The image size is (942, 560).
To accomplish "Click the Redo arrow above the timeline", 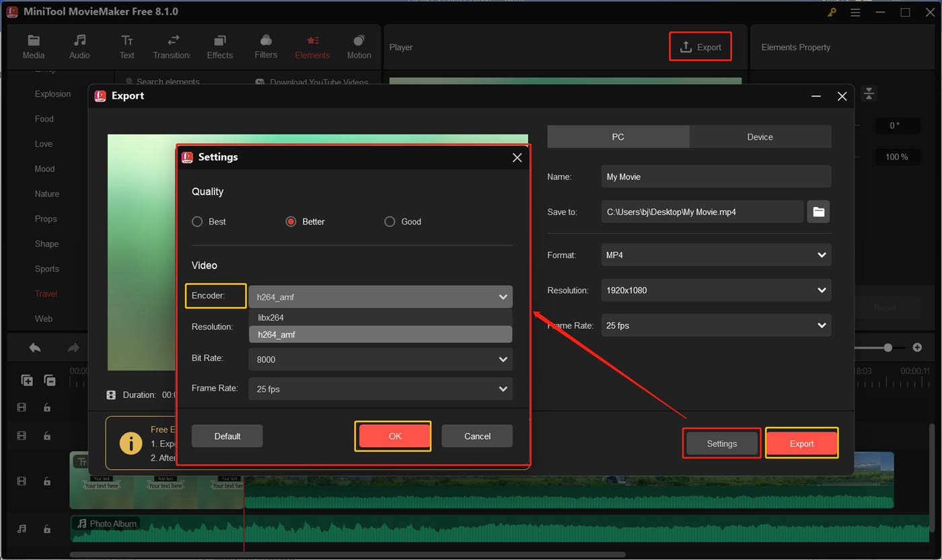I will point(73,348).
